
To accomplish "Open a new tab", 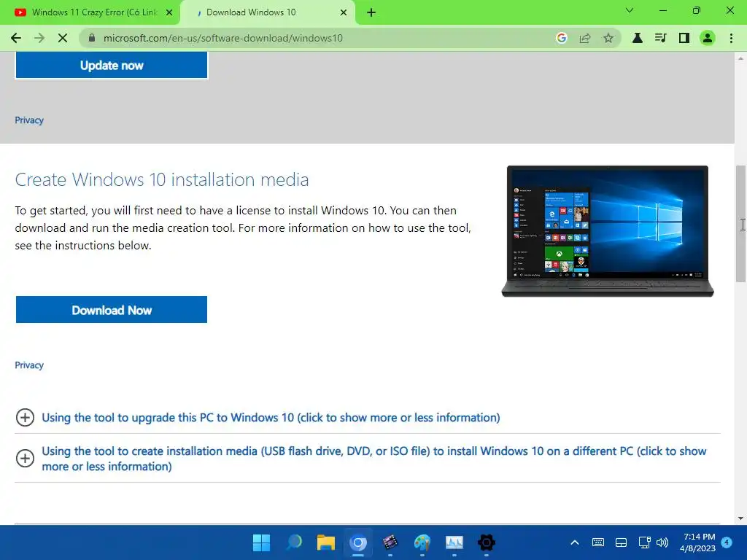I will [371, 12].
